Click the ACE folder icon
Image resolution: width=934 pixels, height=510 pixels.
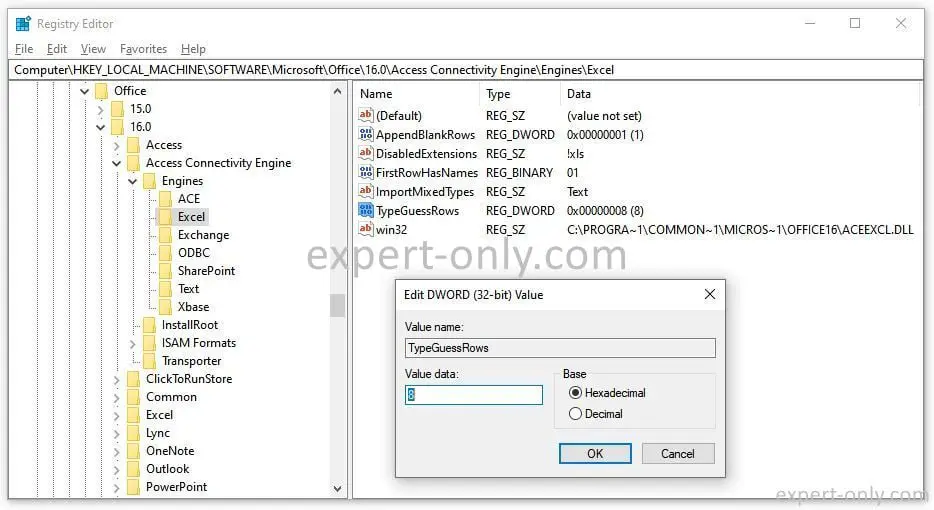(166, 198)
